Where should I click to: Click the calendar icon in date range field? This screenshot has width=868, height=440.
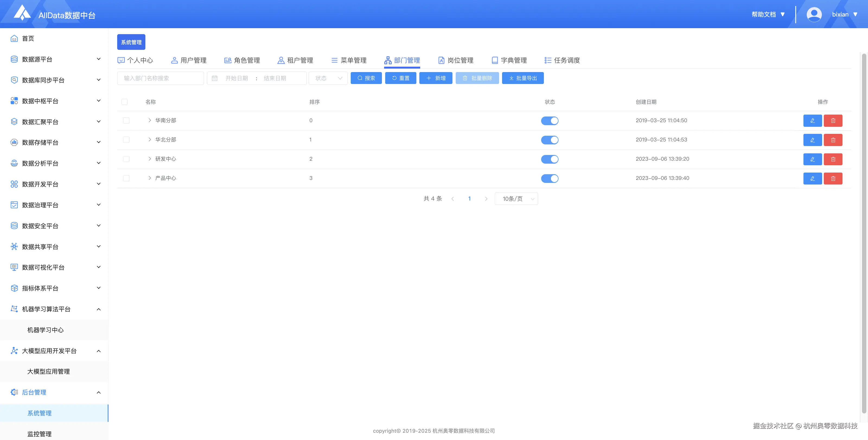coord(215,78)
